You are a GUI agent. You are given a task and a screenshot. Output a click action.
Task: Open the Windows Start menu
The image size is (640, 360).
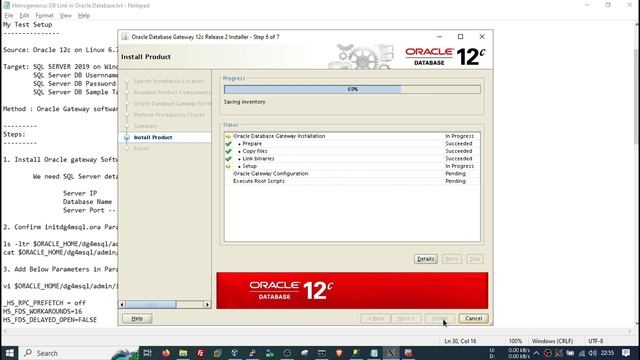point(9,353)
